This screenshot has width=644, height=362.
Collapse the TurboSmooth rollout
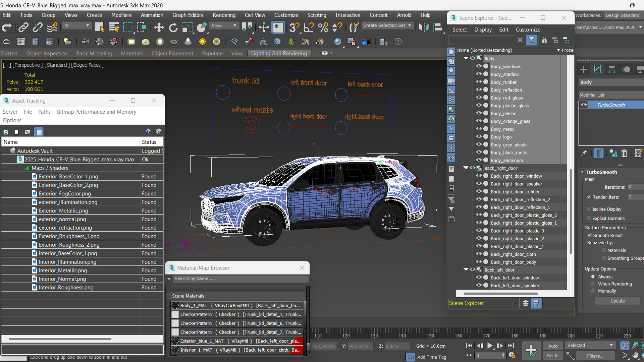582,172
